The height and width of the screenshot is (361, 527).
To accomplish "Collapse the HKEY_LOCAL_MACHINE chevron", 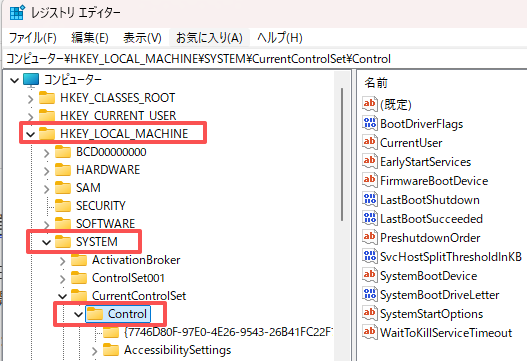I will click(31, 134).
